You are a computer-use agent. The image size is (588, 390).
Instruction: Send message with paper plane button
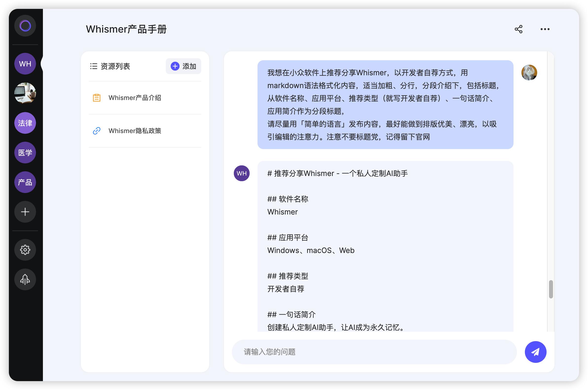(535, 352)
